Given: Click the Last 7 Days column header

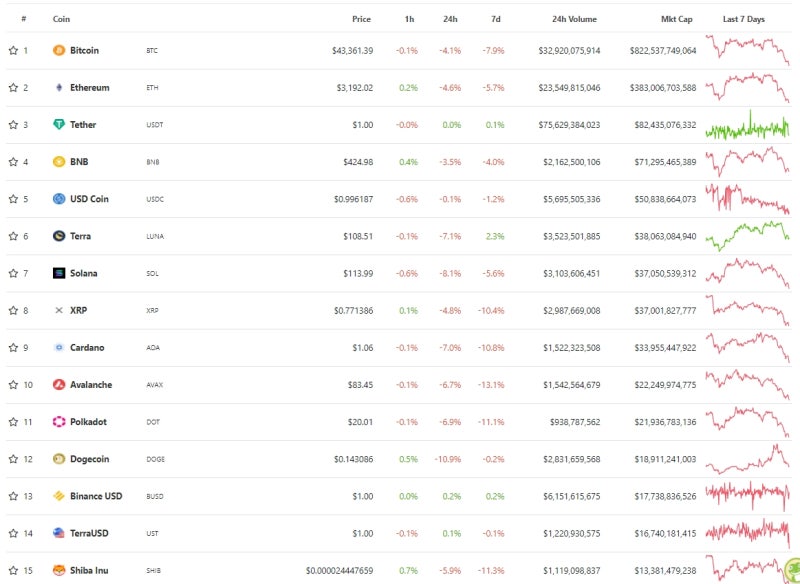Looking at the screenshot, I should pyautogui.click(x=743, y=19).
